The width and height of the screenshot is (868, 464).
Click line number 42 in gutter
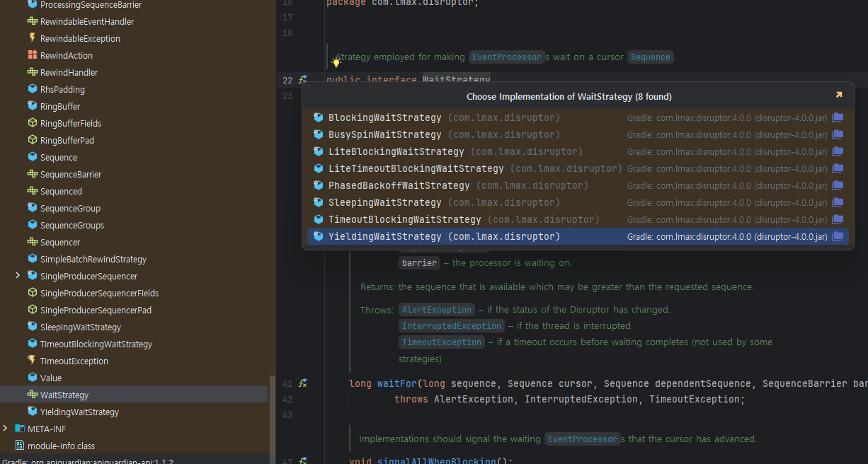287,400
